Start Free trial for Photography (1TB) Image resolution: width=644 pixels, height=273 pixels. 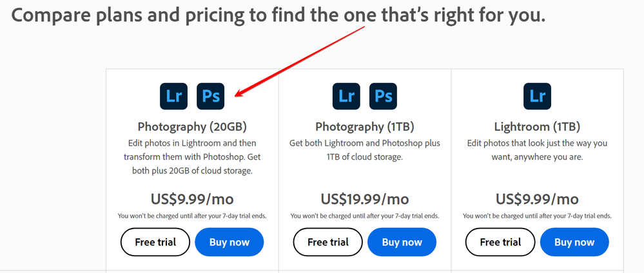(327, 242)
